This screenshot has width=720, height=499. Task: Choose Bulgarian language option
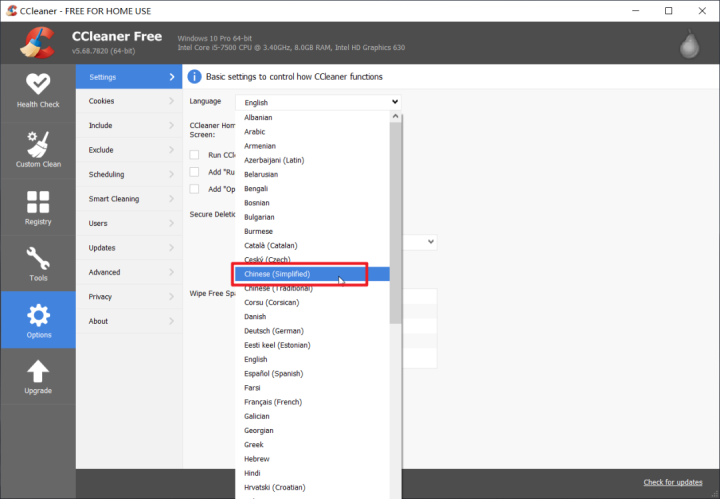click(x=312, y=217)
